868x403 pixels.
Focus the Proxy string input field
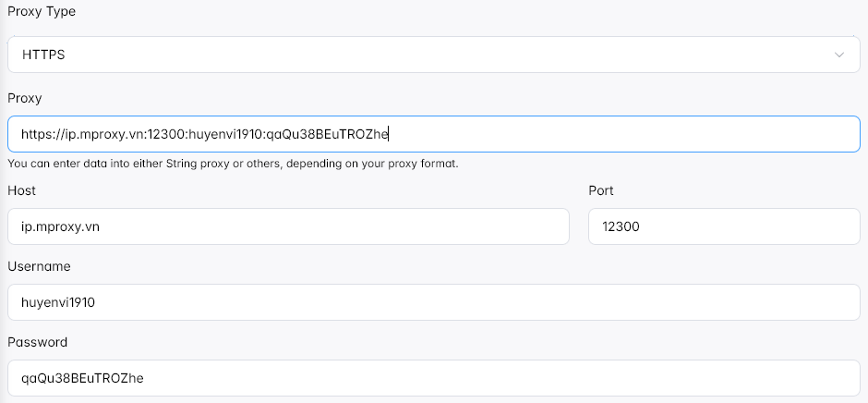pyautogui.click(x=433, y=134)
